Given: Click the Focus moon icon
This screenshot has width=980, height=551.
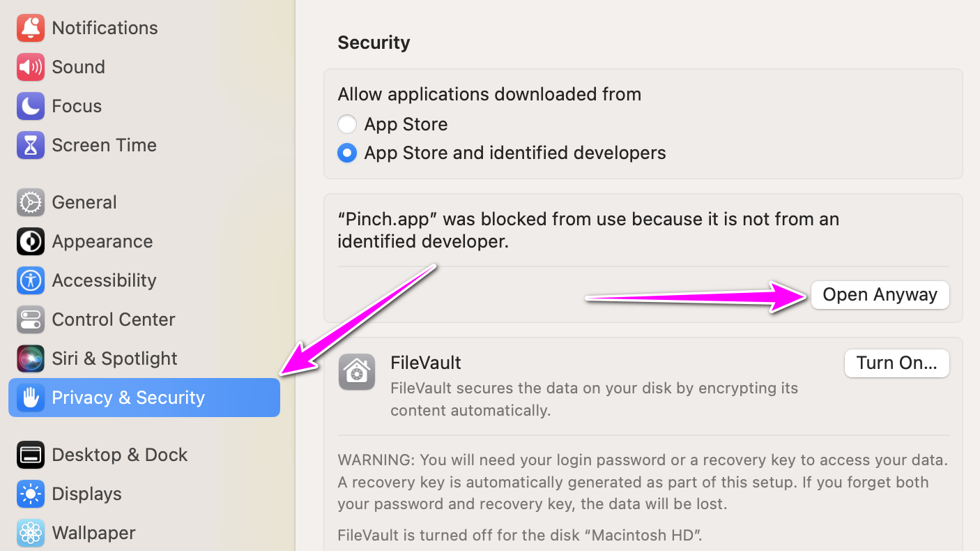Looking at the screenshot, I should point(31,106).
